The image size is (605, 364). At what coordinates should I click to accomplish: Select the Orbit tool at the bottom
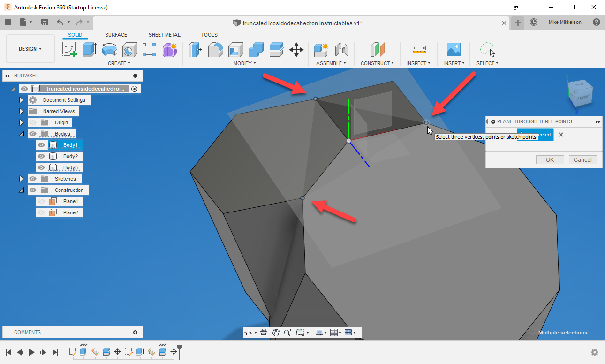pos(248,333)
